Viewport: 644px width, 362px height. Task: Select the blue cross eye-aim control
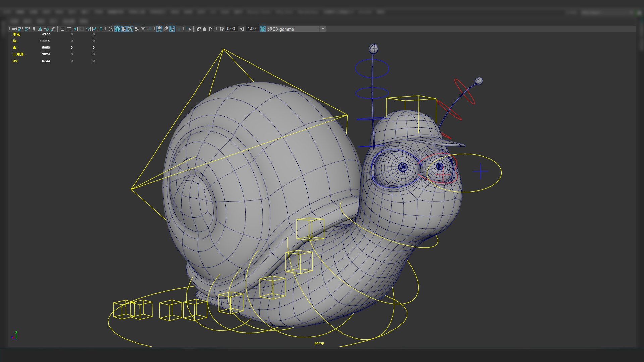[481, 171]
